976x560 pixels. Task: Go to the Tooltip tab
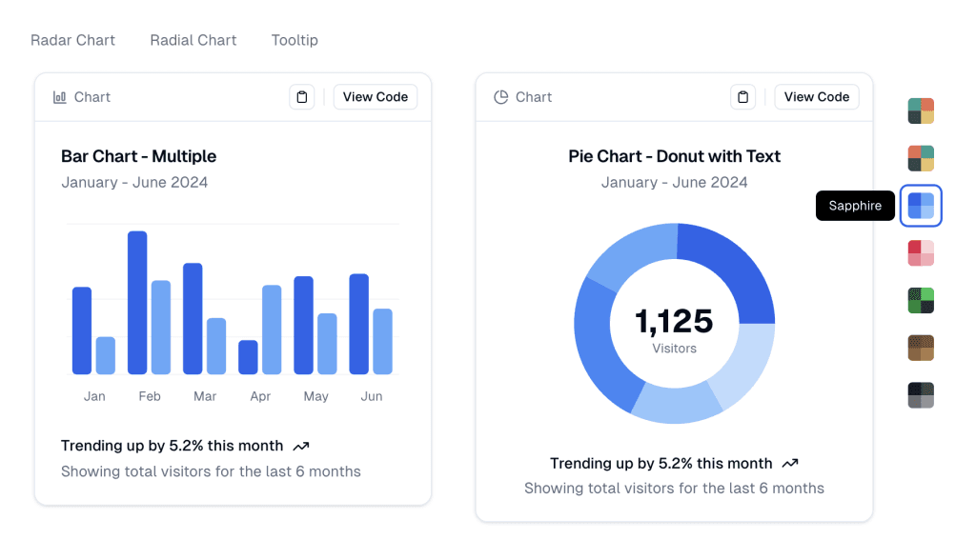point(295,40)
